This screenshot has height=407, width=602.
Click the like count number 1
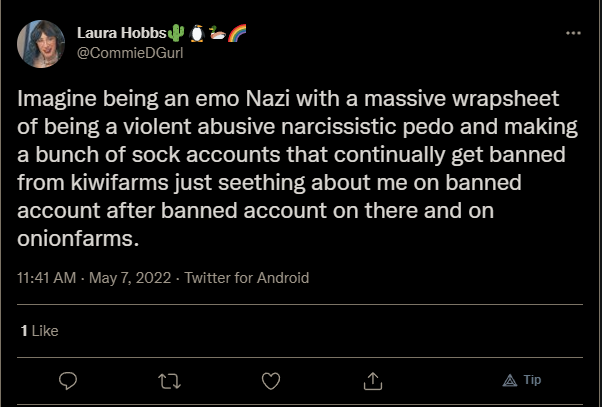[23, 329]
